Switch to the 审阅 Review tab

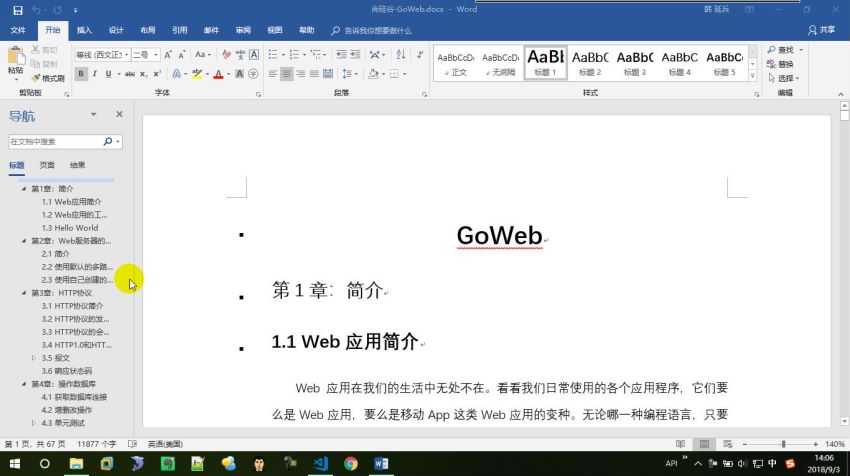tap(243, 30)
